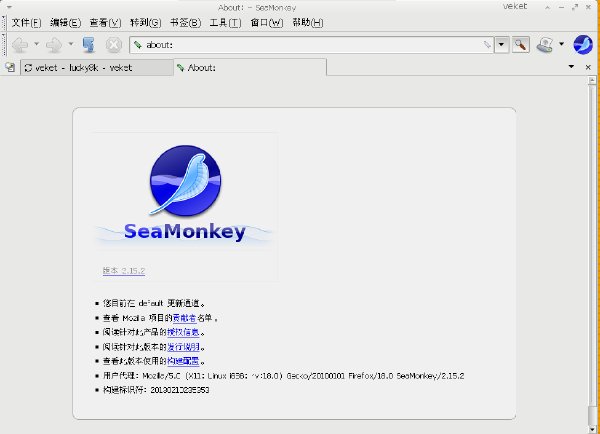Click the Print toolbar icon
Viewport: 600px width, 434px height.
pyautogui.click(x=545, y=45)
